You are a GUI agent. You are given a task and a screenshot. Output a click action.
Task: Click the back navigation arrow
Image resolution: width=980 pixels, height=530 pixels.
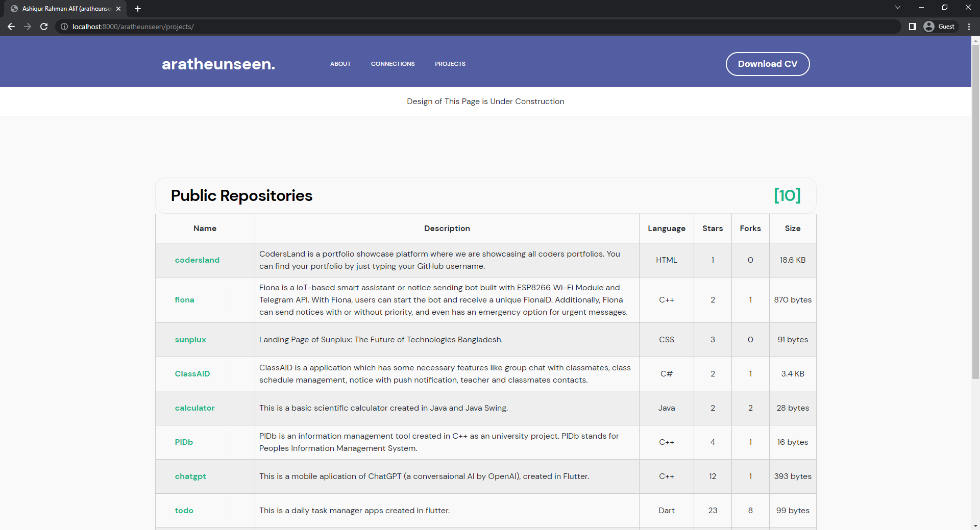[x=11, y=27]
